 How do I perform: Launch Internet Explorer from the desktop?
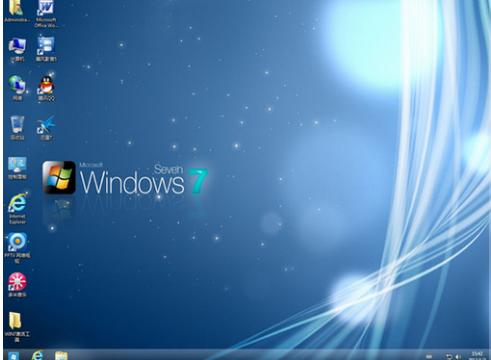(x=17, y=209)
